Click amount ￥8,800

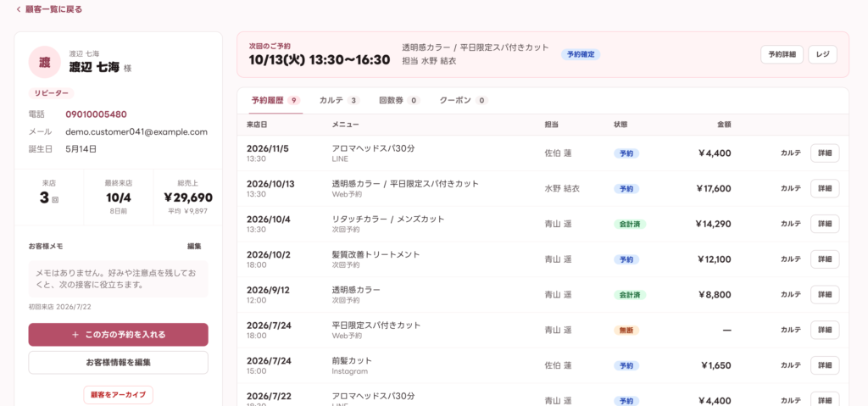coord(715,295)
